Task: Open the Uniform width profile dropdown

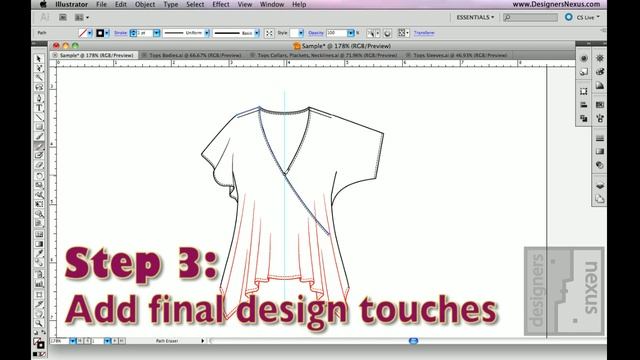Action: coord(207,33)
